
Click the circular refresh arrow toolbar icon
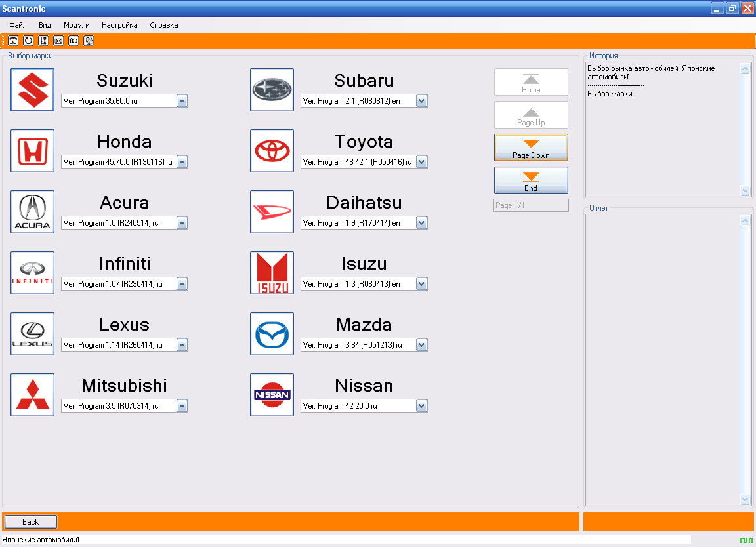tap(28, 41)
